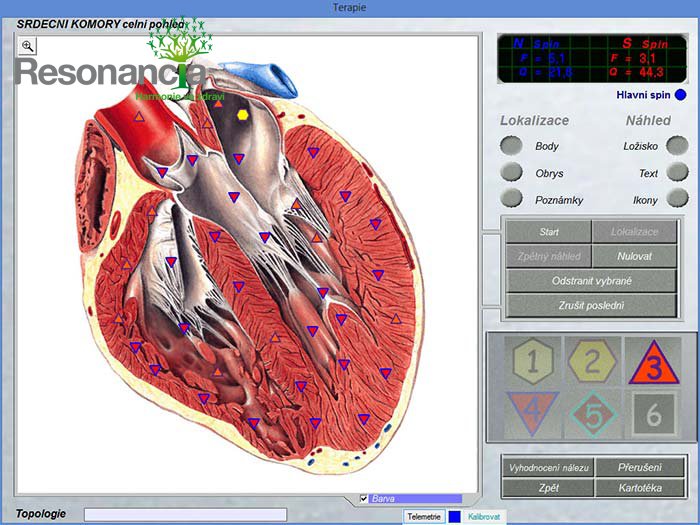Open Kartotéka
The height and width of the screenshot is (525, 700).
(640, 488)
